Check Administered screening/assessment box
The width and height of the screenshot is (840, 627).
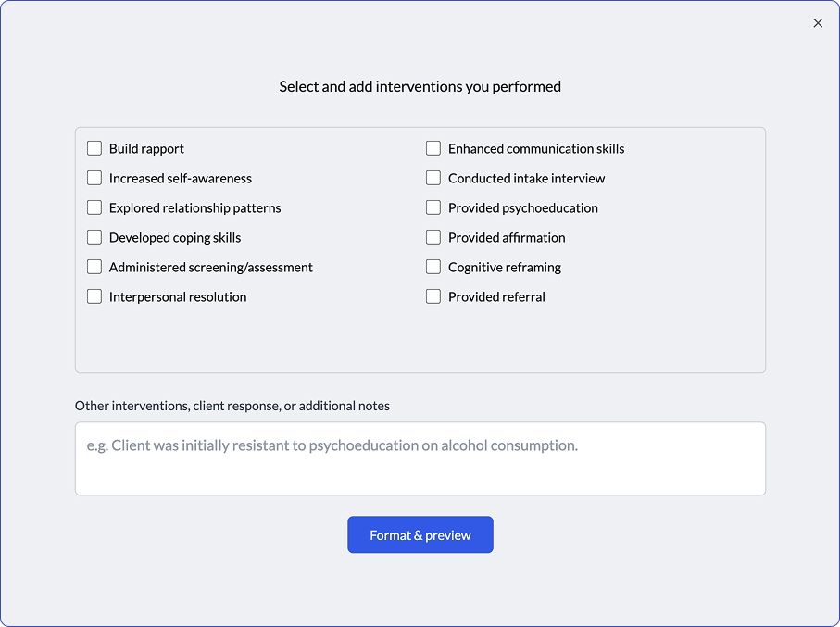pyautogui.click(x=94, y=267)
